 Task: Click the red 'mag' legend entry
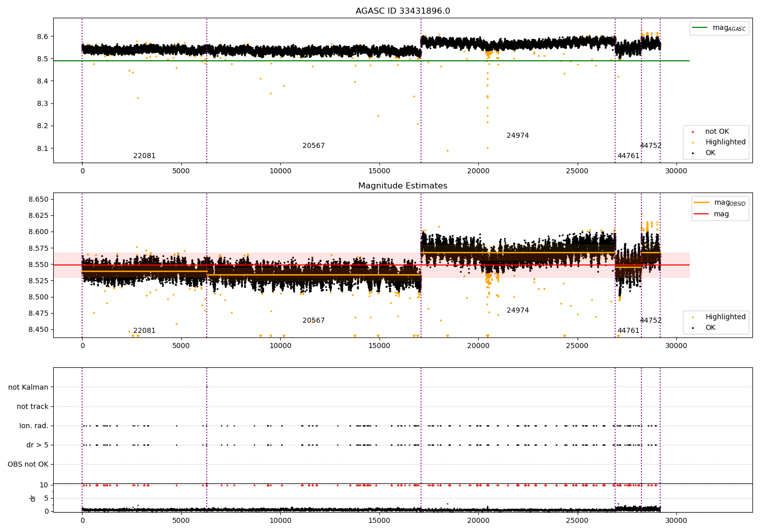click(712, 214)
